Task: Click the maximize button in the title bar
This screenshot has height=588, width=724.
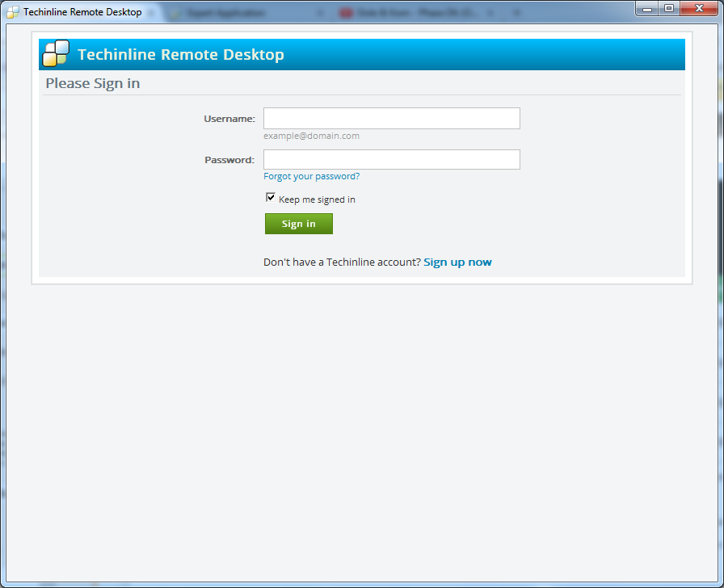Action: 668,8
